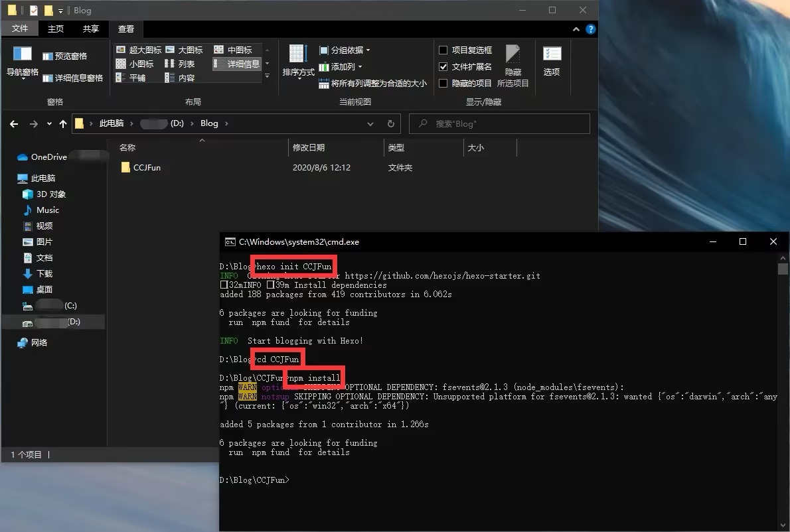
Task: Open the 文件 menu tab
Action: point(20,29)
